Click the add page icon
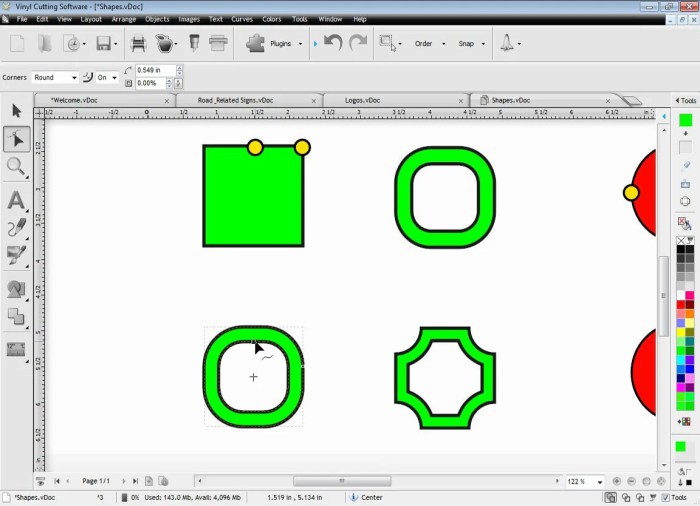 [149, 481]
